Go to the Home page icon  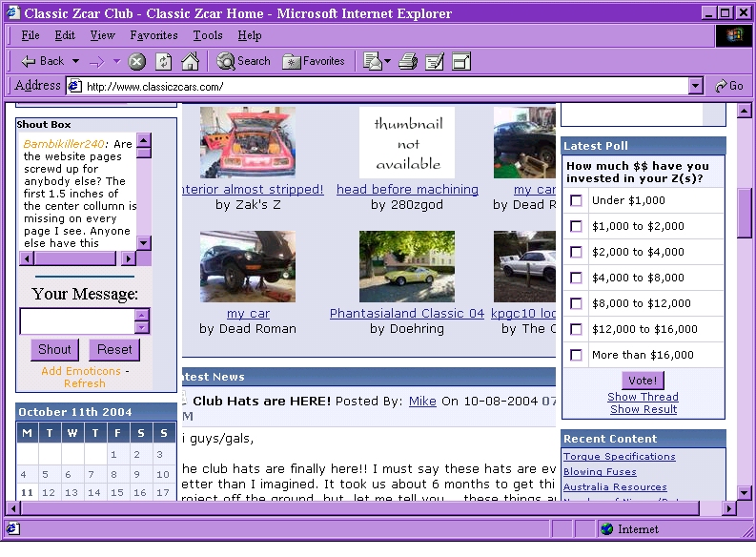(x=190, y=61)
